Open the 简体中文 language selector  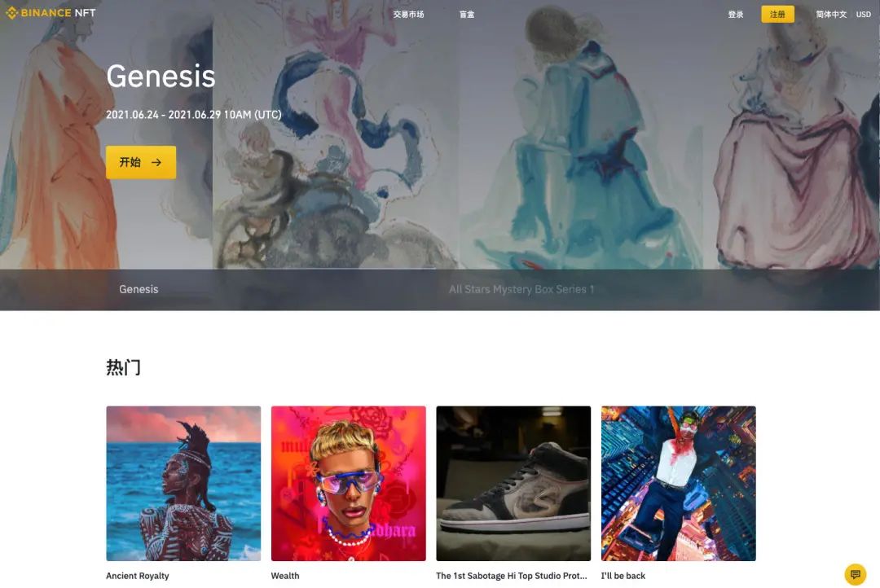point(831,14)
